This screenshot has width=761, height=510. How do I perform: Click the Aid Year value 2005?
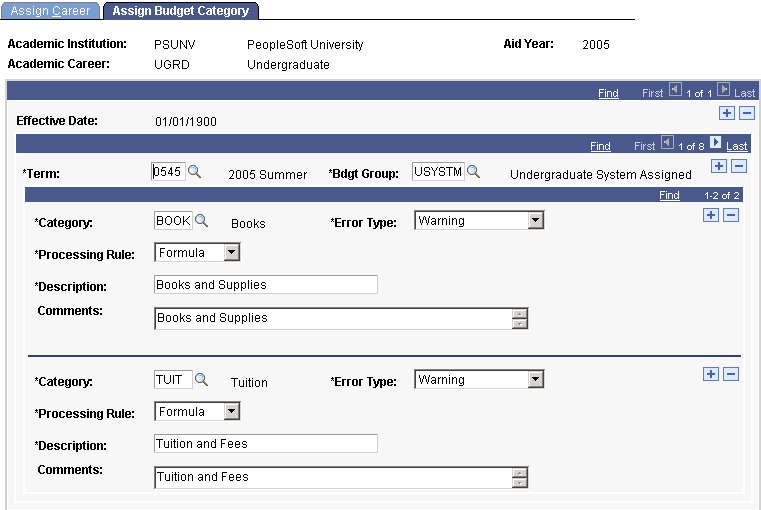[596, 45]
